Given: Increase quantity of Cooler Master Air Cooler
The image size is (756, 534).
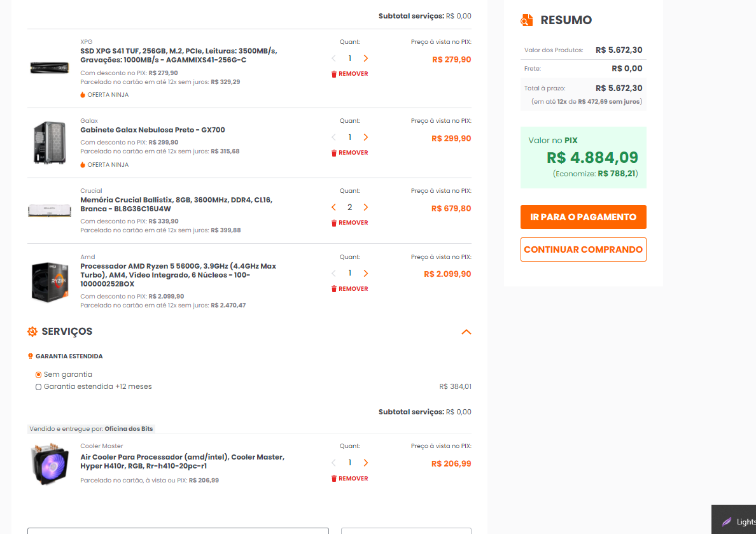Looking at the screenshot, I should click(365, 463).
